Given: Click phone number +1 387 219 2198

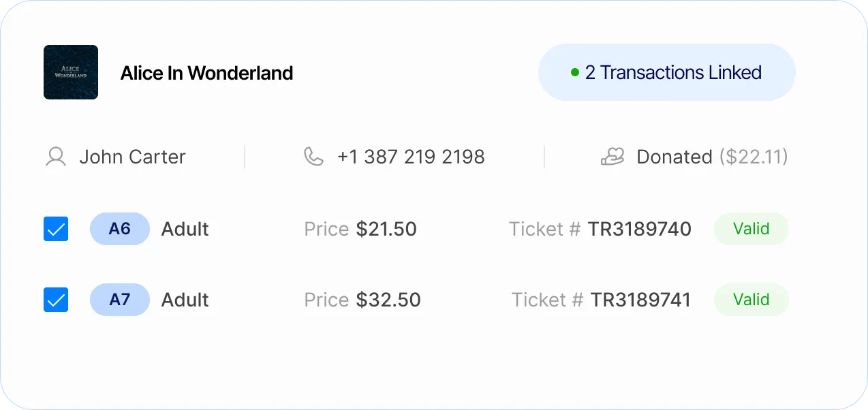Looking at the screenshot, I should click(x=411, y=157).
